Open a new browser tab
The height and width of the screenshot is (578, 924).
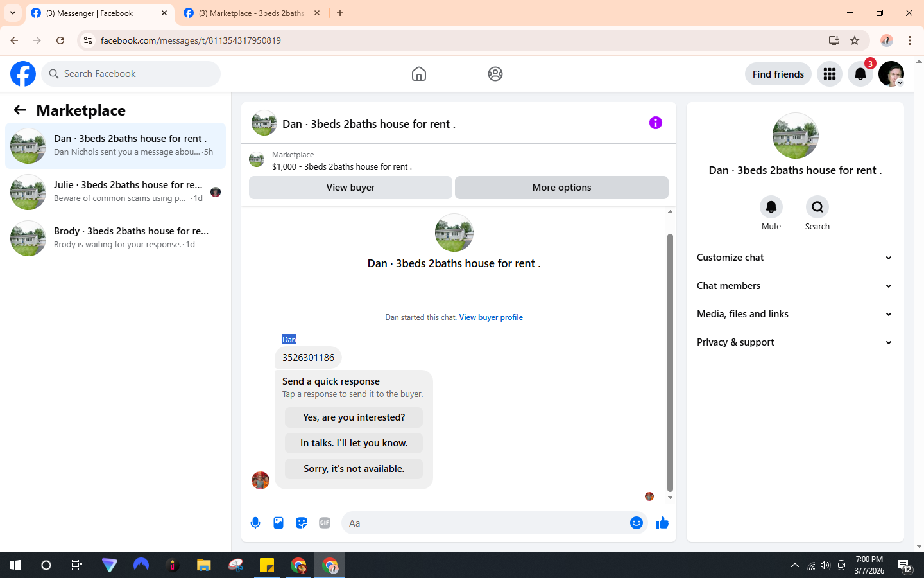click(x=340, y=13)
